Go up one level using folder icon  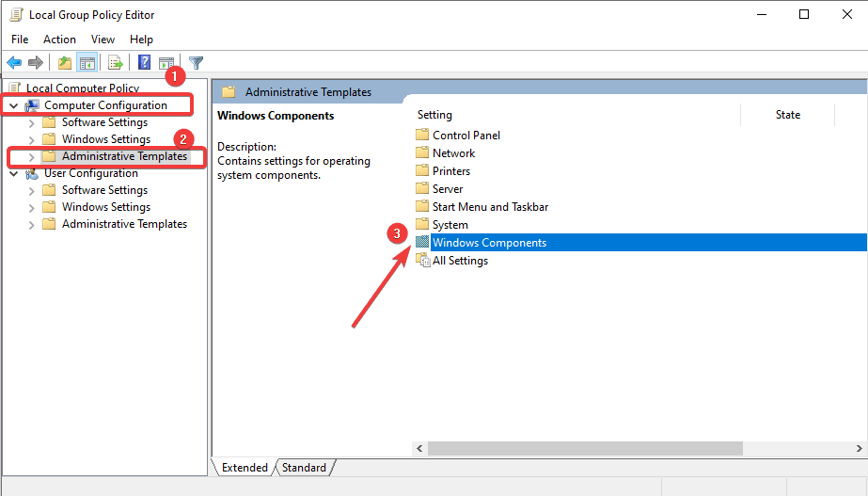[64, 63]
